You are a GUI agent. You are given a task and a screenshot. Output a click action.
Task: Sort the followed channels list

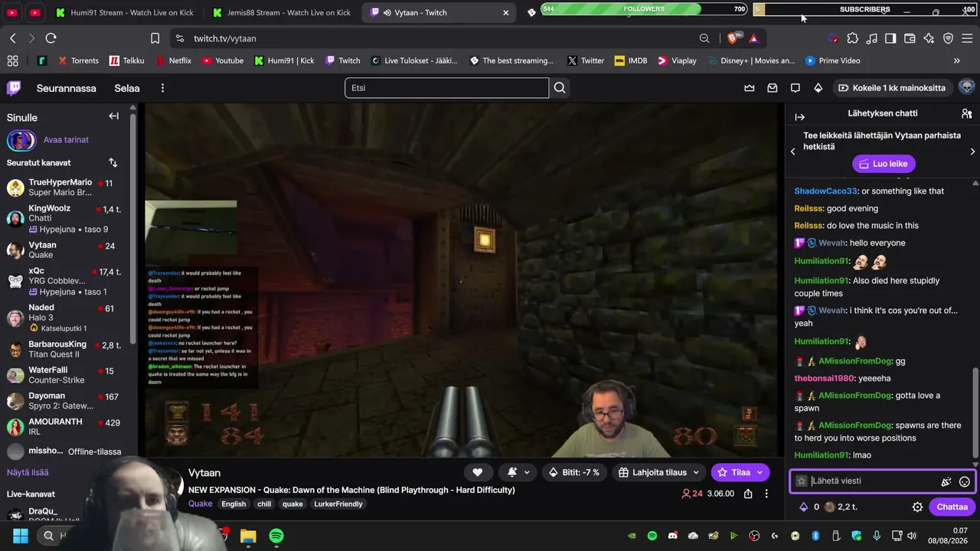click(113, 162)
